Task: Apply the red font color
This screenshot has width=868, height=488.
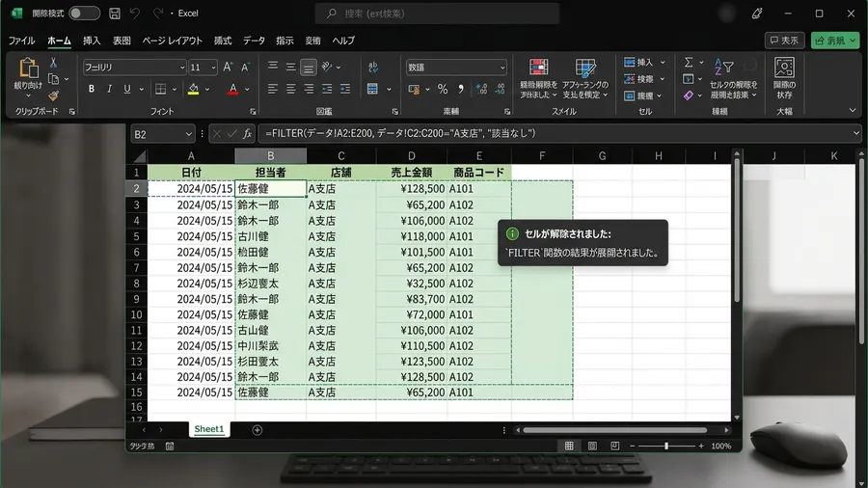Action: tap(233, 89)
